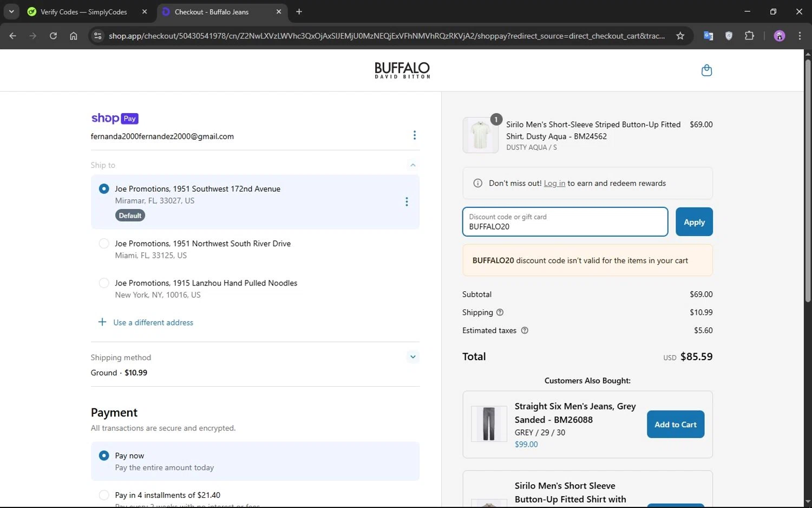The image size is (812, 508).
Task: Open the shield extension icon
Action: click(729, 36)
